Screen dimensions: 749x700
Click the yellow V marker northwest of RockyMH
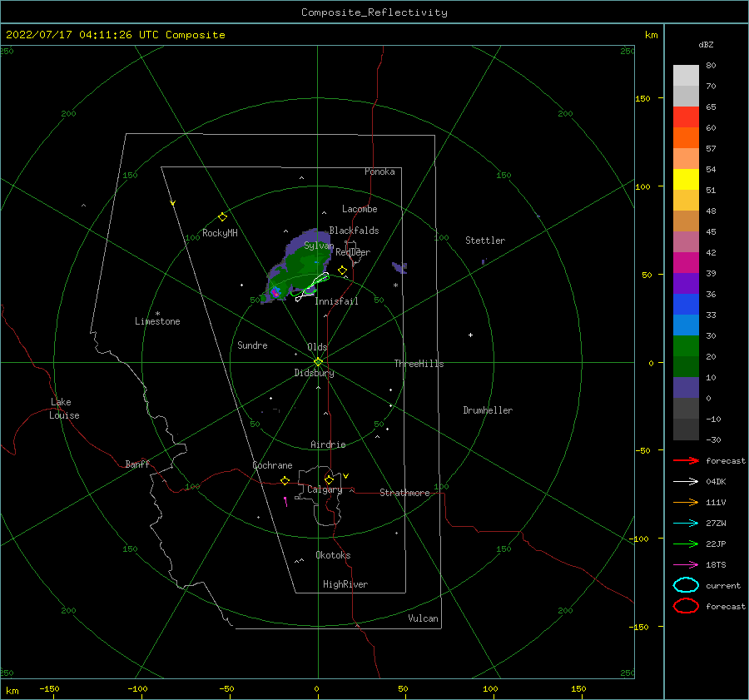(x=173, y=203)
